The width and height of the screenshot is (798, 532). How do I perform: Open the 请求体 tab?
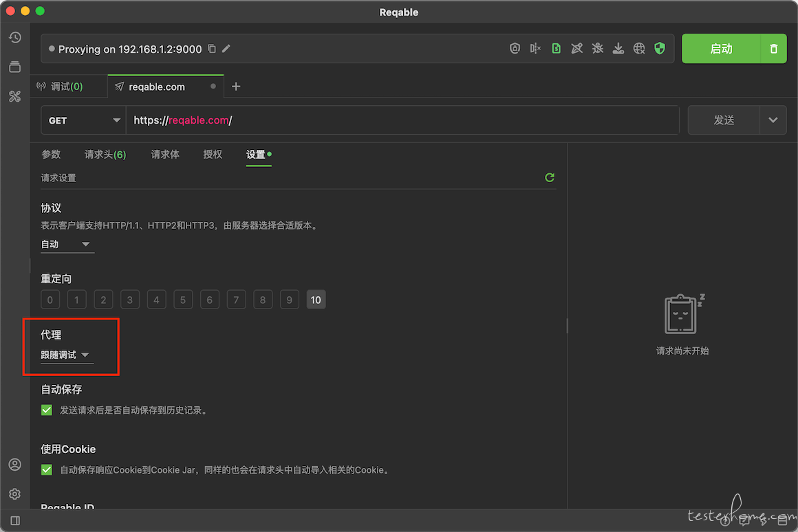pos(165,155)
